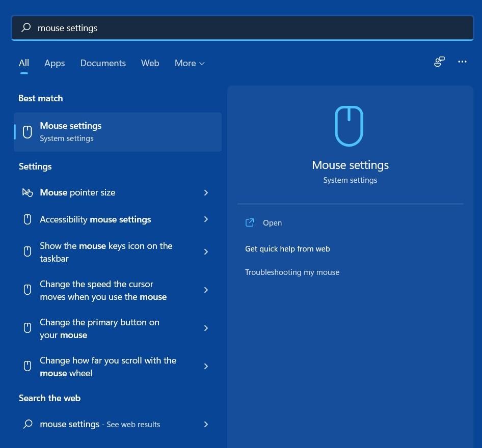Click the Open external-link icon

coord(250,222)
